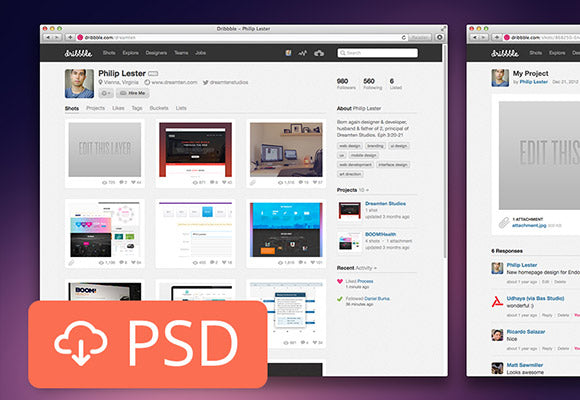
Task: Click Dribbble favicon in left window address bar
Action: pos(80,37)
